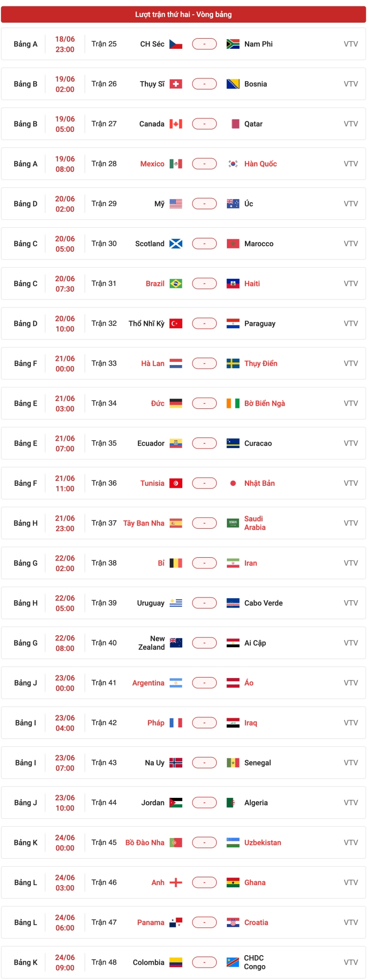
Task: Click the Canada flag icon
Action: click(176, 124)
